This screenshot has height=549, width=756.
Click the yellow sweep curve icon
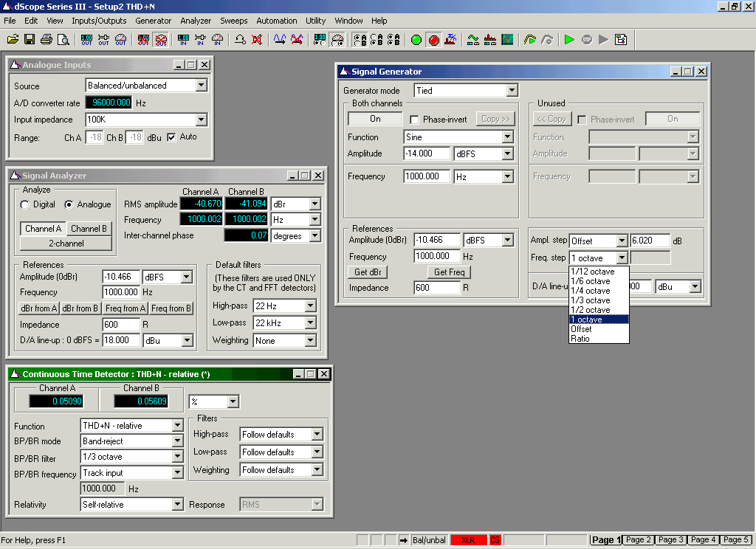click(530, 40)
